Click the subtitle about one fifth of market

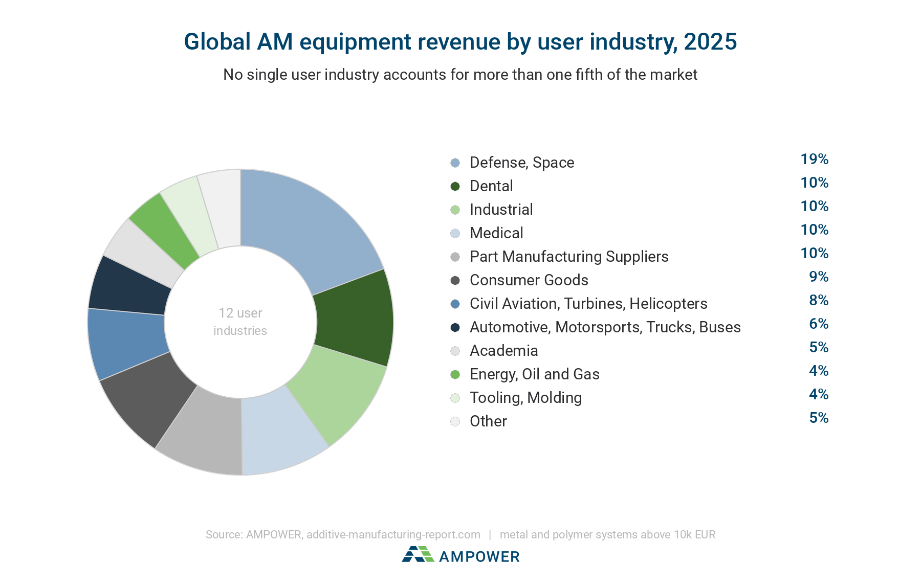pyautogui.click(x=461, y=75)
